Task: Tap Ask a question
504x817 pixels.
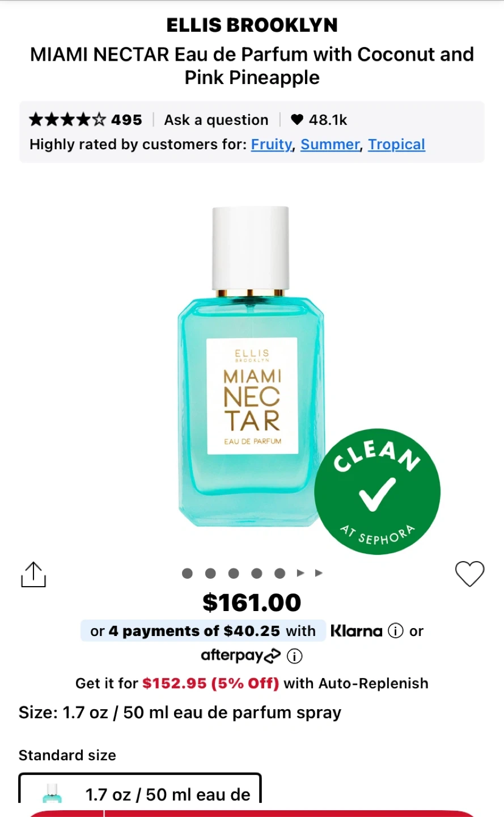Action: (x=216, y=120)
